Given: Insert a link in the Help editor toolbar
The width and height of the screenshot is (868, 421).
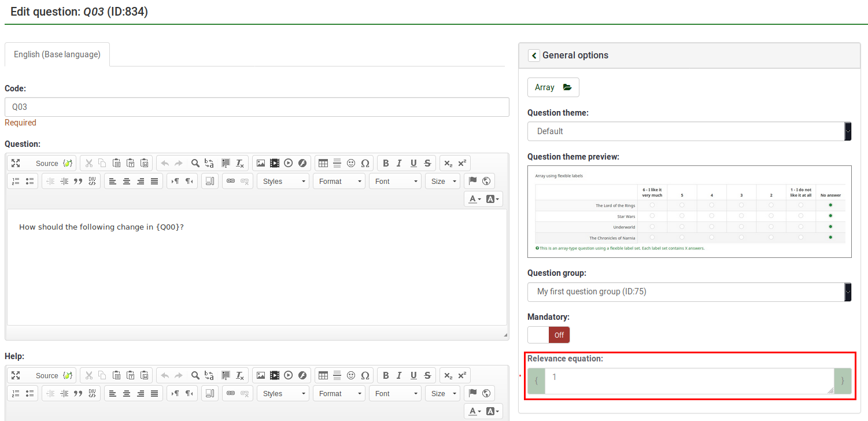Looking at the screenshot, I should [x=231, y=393].
